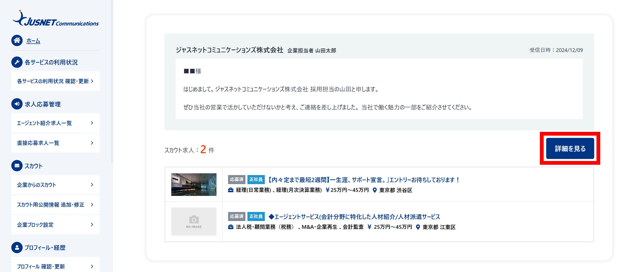This screenshot has width=644, height=272.
Task: Click the yen icon in the 江東区 job row
Action: [369, 227]
